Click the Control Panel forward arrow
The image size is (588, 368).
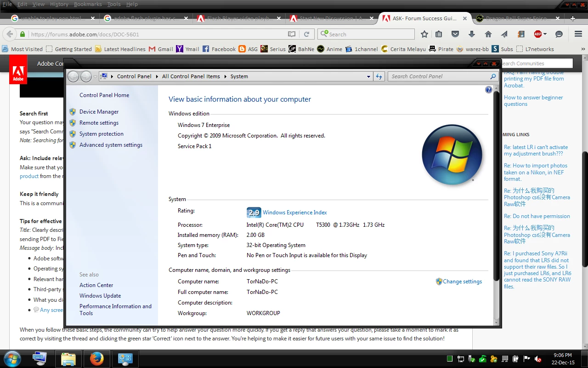(x=86, y=76)
